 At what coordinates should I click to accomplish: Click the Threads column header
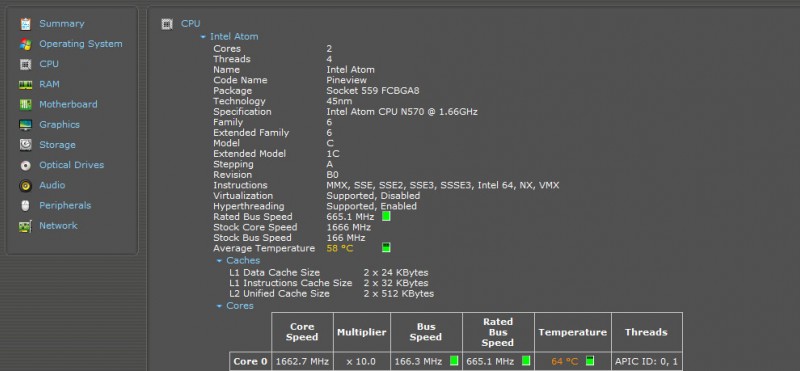(x=646, y=332)
